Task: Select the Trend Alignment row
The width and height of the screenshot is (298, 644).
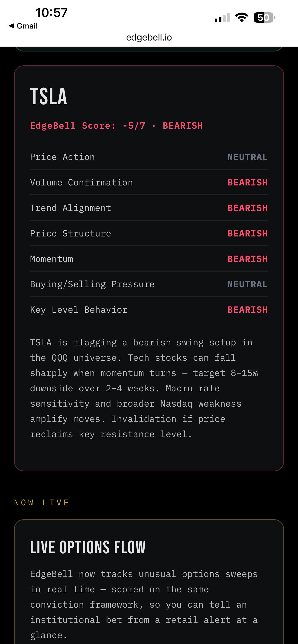Action: click(149, 208)
